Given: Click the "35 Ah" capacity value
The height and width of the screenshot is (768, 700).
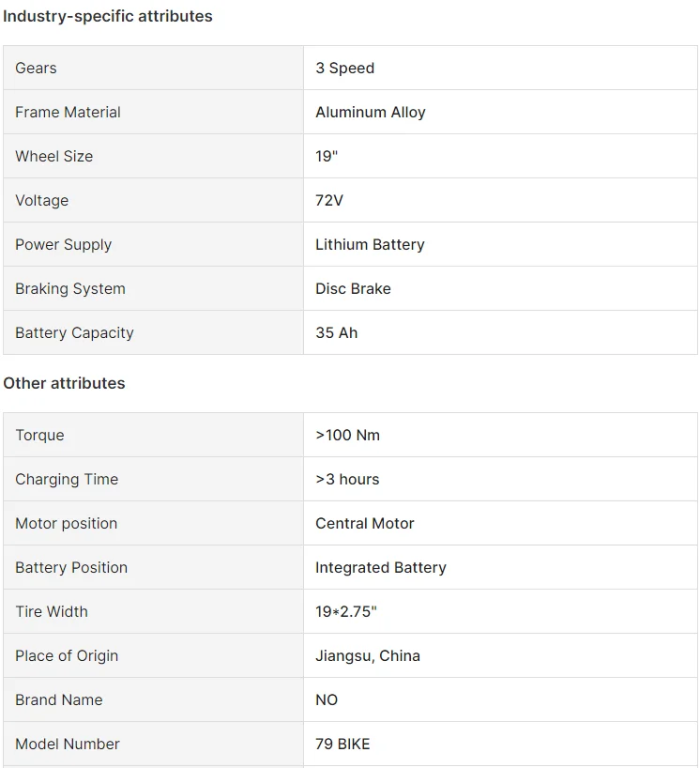Looking at the screenshot, I should click(x=336, y=333).
